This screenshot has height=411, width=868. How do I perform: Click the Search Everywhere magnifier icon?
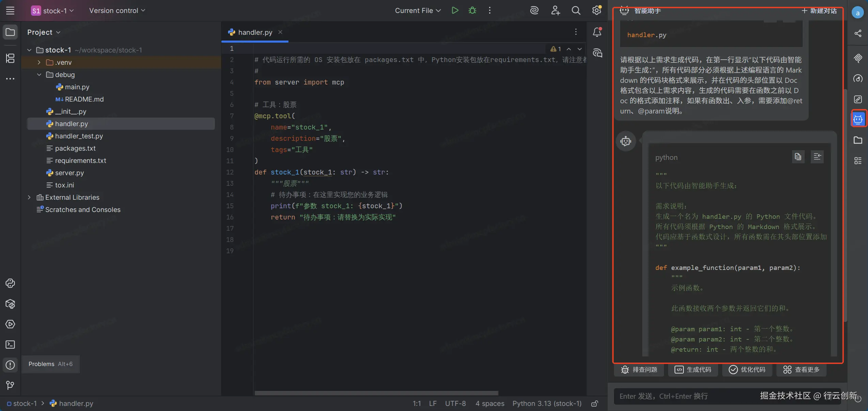click(x=576, y=10)
